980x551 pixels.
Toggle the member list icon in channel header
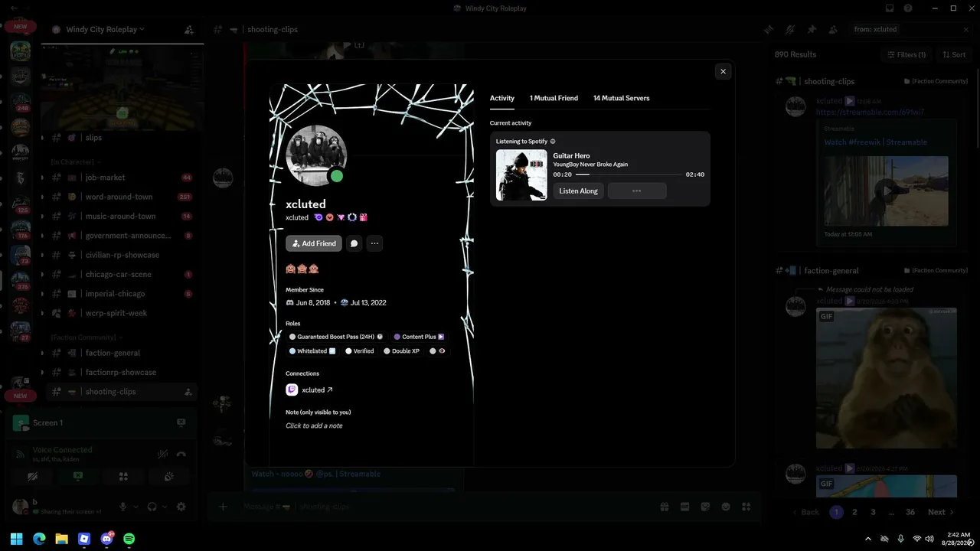point(833,29)
